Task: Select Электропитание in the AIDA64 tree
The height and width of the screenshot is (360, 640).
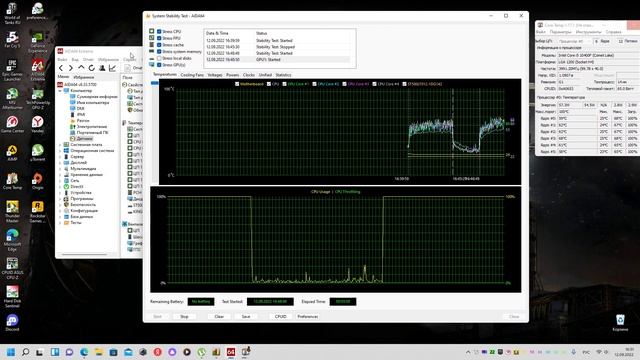Action: 91,127
